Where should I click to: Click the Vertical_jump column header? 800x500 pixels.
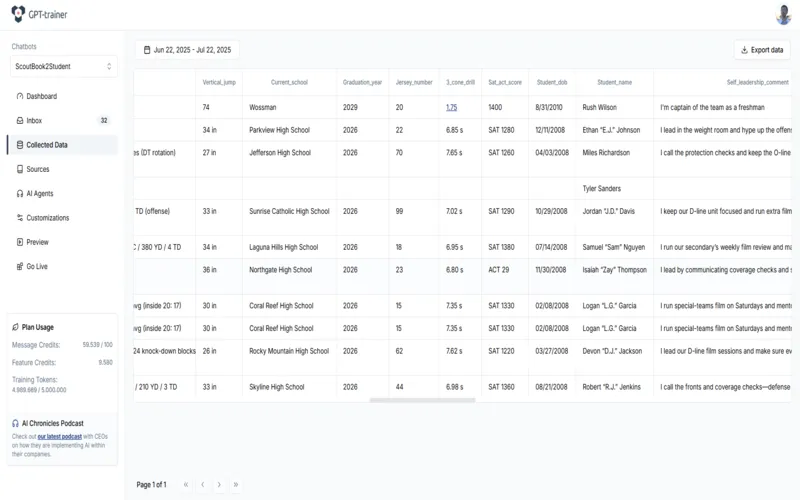pyautogui.click(x=219, y=82)
